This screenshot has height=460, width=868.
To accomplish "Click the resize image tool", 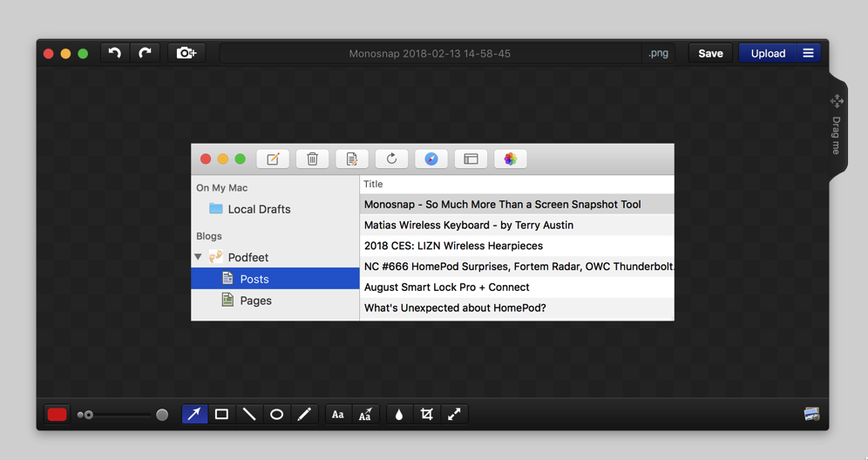I will [454, 415].
